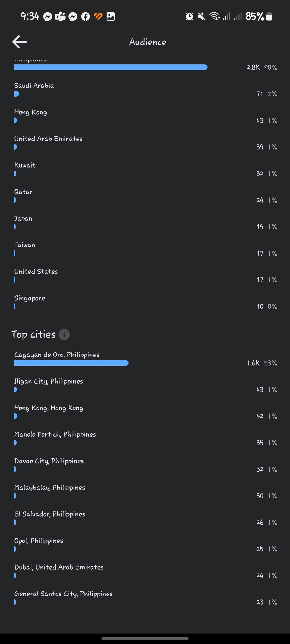Tap the home gesture bar
Screen dimensions: 290x644
(x=145, y=639)
